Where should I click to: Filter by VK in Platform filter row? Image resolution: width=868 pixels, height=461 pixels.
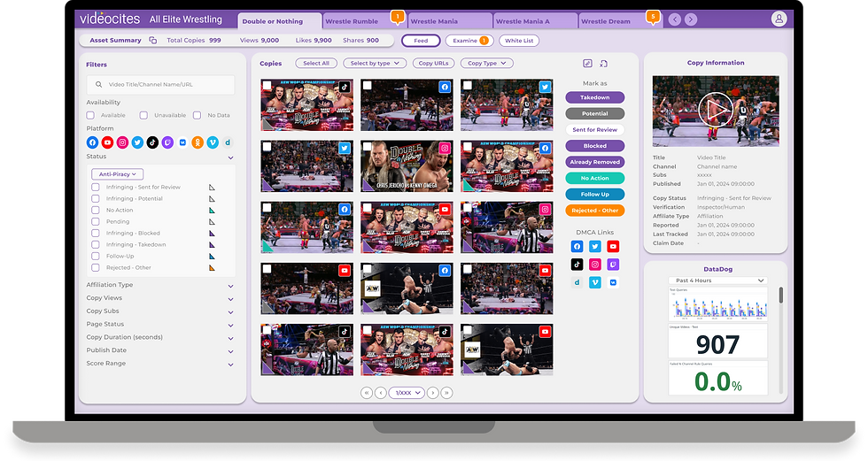[182, 142]
